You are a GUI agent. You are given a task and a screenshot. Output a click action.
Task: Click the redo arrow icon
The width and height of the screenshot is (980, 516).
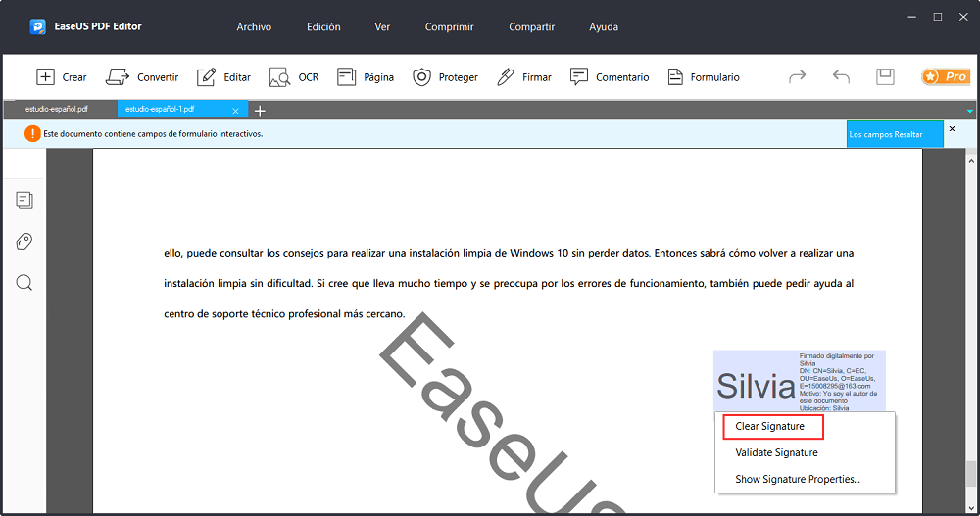click(x=797, y=76)
